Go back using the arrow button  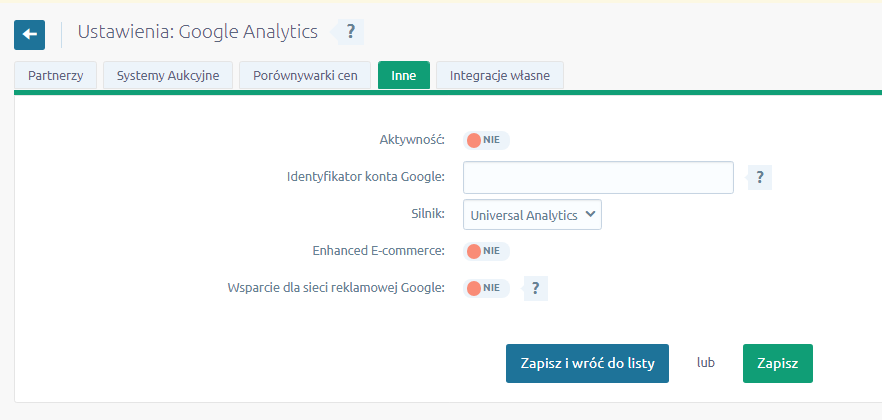[29, 34]
